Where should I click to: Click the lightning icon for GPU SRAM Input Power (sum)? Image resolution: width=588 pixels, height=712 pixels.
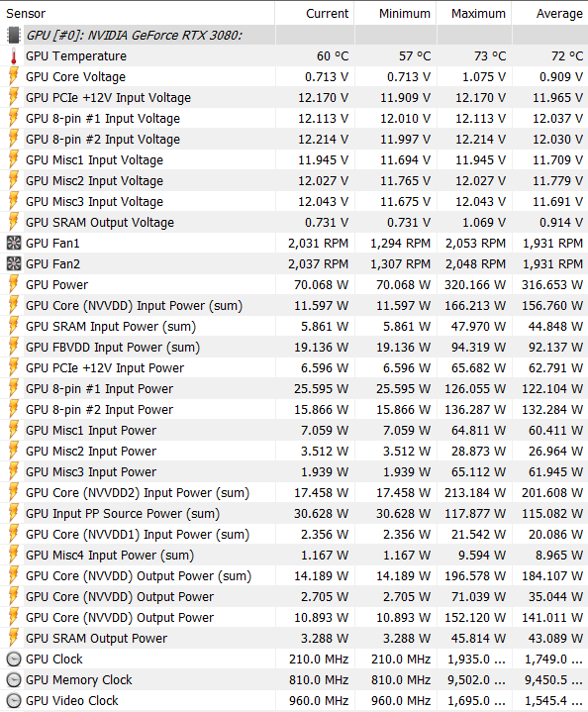click(x=14, y=327)
